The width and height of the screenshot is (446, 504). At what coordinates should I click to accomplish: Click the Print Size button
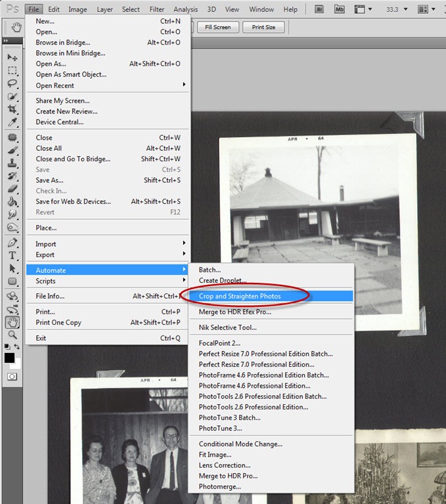pyautogui.click(x=263, y=28)
